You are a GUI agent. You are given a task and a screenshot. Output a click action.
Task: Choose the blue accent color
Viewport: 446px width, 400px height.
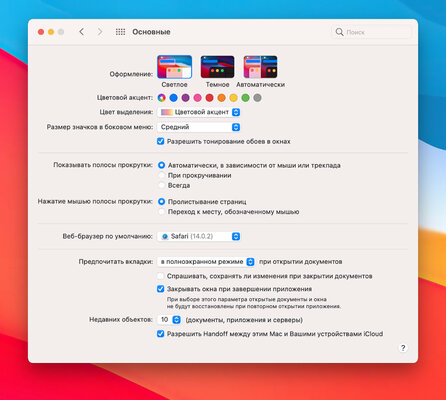coord(173,98)
